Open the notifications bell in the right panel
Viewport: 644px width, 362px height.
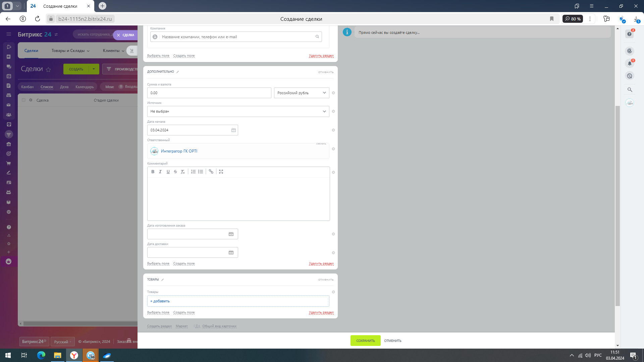coord(630,63)
